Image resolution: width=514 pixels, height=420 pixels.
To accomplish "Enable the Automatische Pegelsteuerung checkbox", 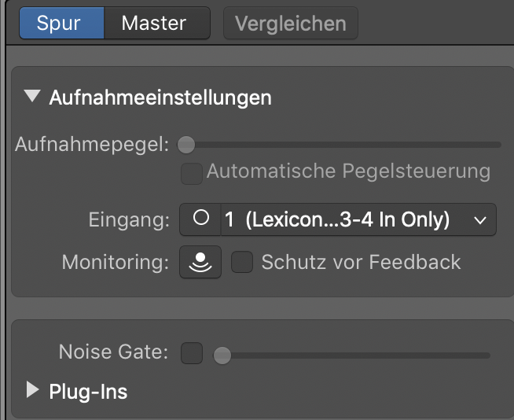I will click(x=191, y=173).
